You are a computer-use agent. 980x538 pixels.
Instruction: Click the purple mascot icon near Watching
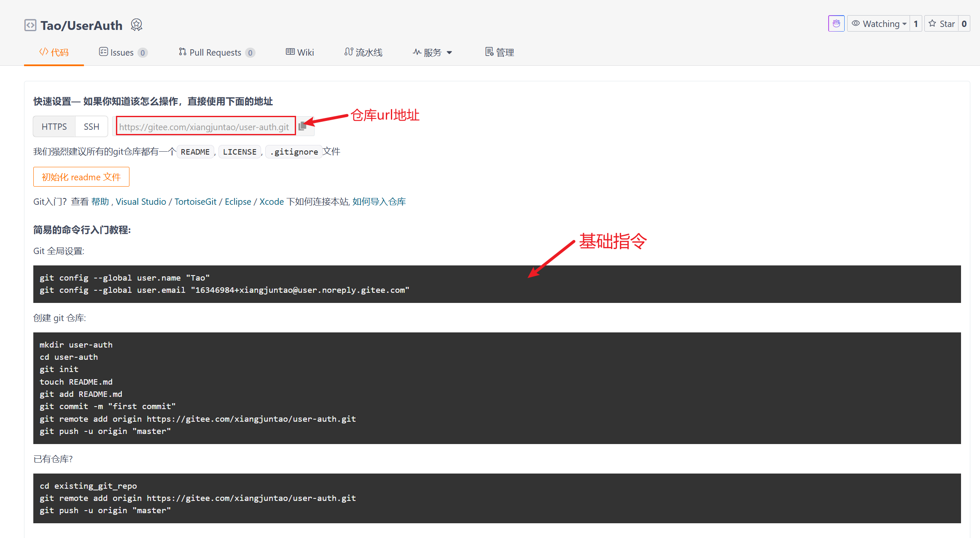point(836,24)
